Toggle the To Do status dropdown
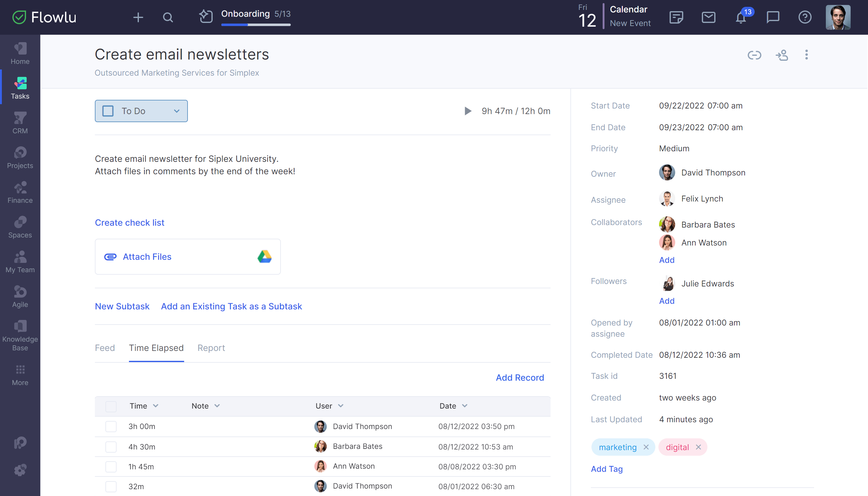 176,111
